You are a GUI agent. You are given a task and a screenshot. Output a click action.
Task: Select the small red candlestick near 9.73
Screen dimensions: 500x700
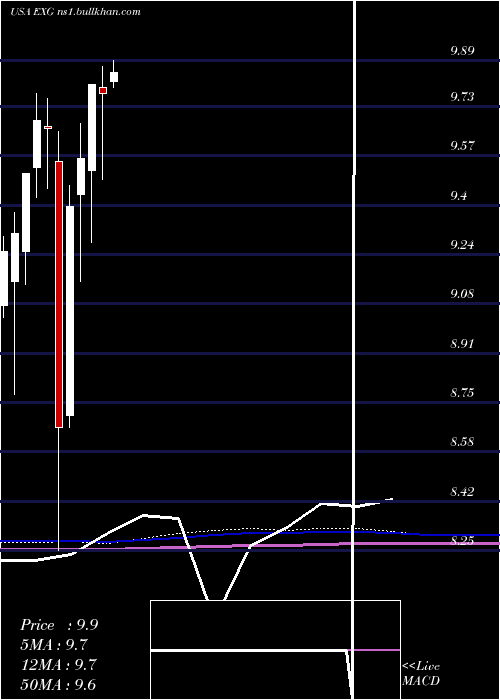(103, 90)
